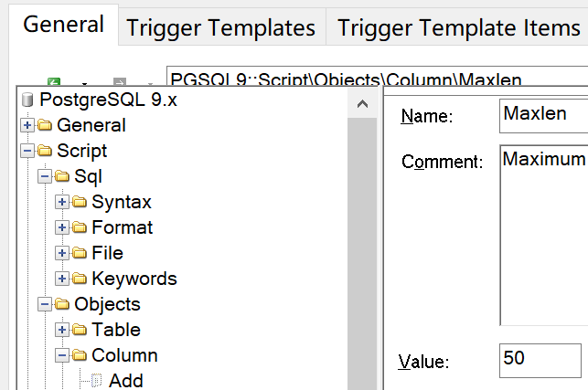Collapse the Script folder node
This screenshot has width=588, height=390.
click(x=27, y=151)
